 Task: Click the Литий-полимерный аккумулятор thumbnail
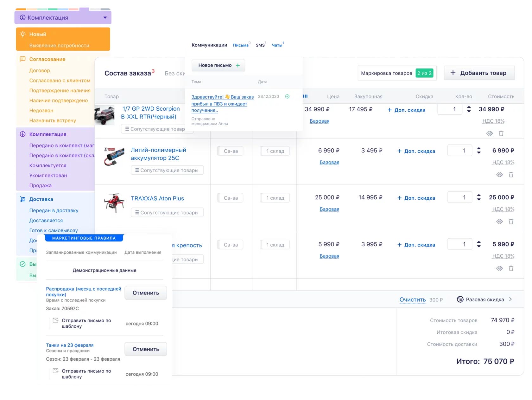(114, 156)
